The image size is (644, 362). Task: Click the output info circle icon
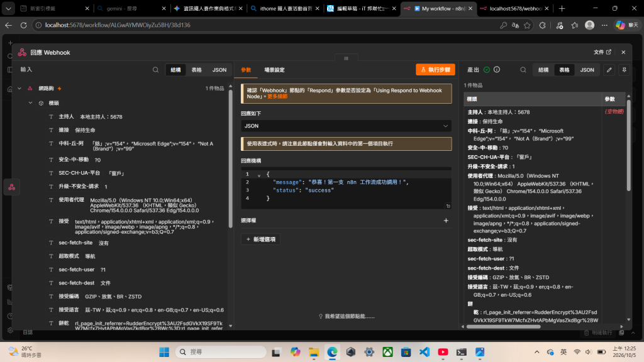pyautogui.click(x=497, y=70)
